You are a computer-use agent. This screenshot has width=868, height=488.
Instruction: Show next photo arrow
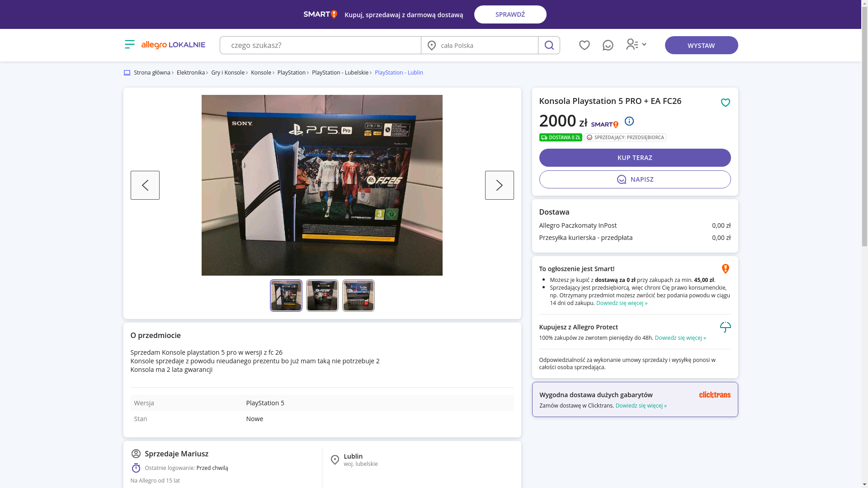click(499, 185)
